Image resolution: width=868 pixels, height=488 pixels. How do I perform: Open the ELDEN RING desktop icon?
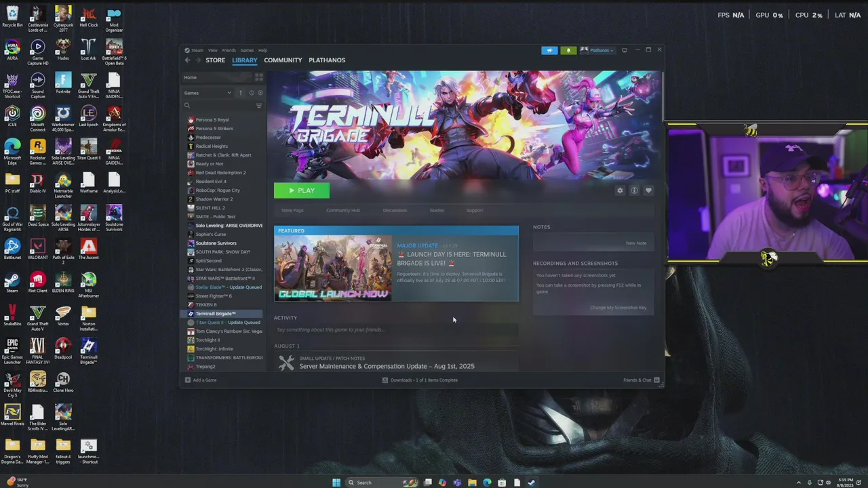(x=63, y=283)
